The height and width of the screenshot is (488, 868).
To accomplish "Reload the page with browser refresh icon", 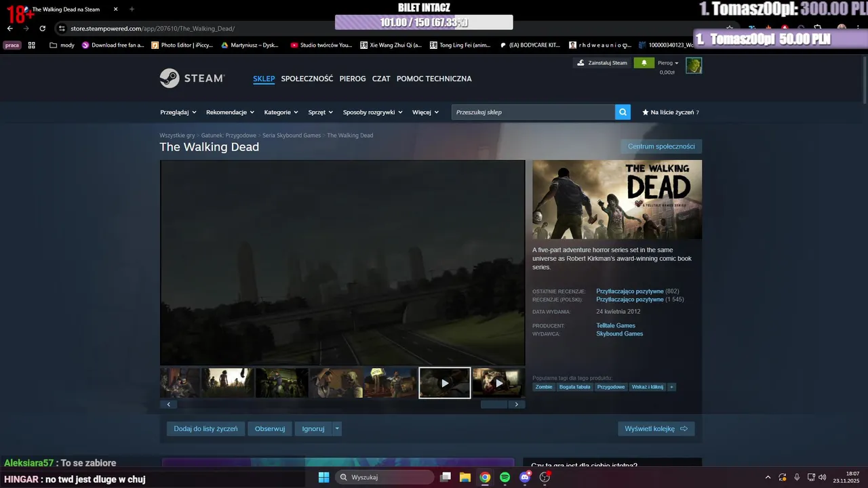I will 42,28.
